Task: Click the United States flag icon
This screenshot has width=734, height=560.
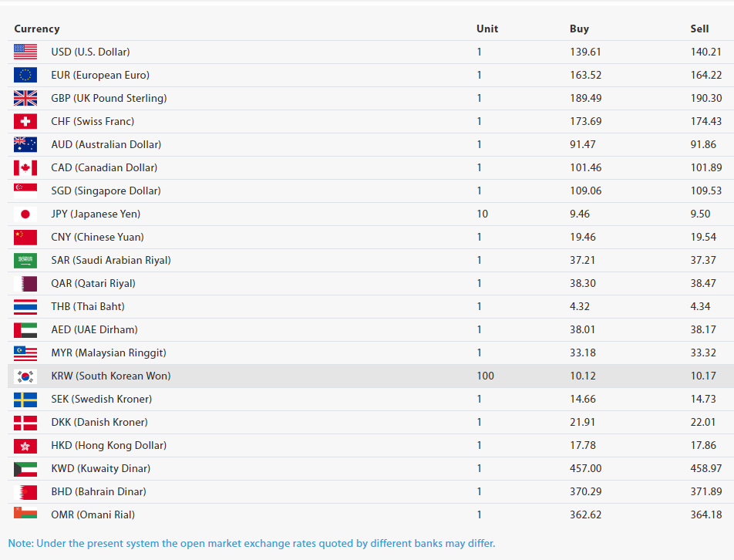Action: tap(25, 52)
